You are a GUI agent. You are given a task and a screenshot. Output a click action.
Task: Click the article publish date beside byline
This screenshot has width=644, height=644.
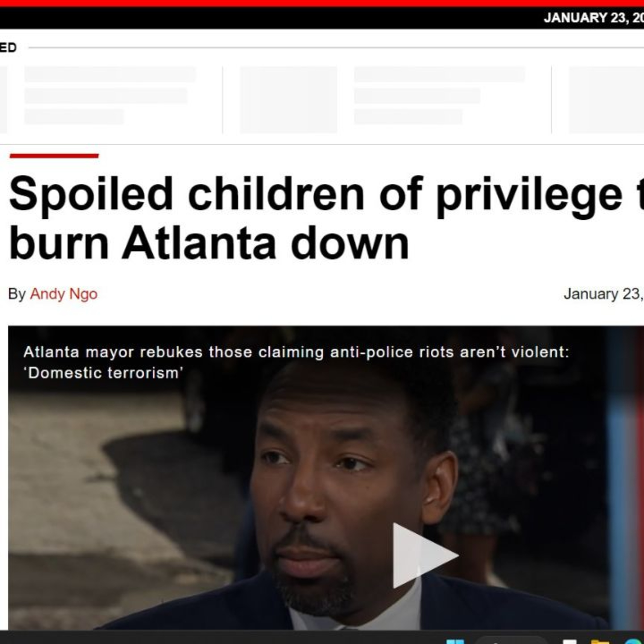tap(604, 294)
